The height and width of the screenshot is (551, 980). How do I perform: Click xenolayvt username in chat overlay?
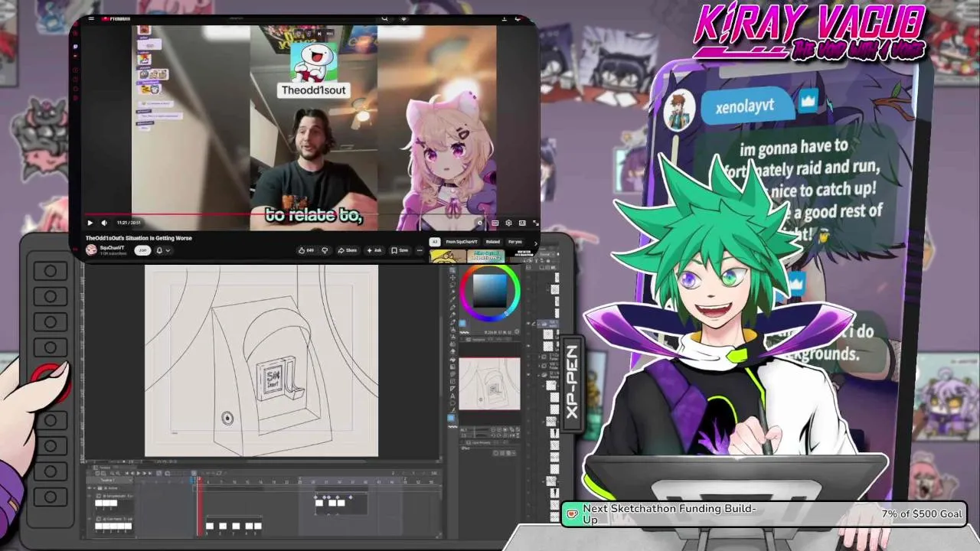tap(745, 106)
